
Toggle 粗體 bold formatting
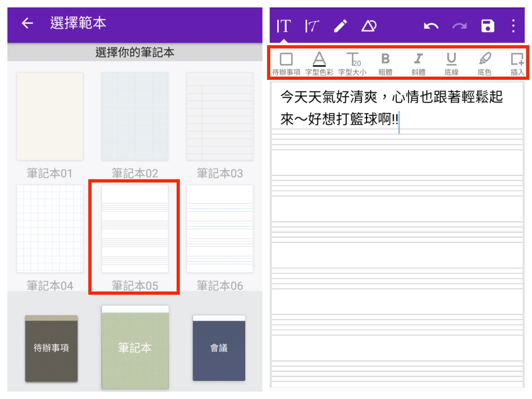[x=386, y=63]
